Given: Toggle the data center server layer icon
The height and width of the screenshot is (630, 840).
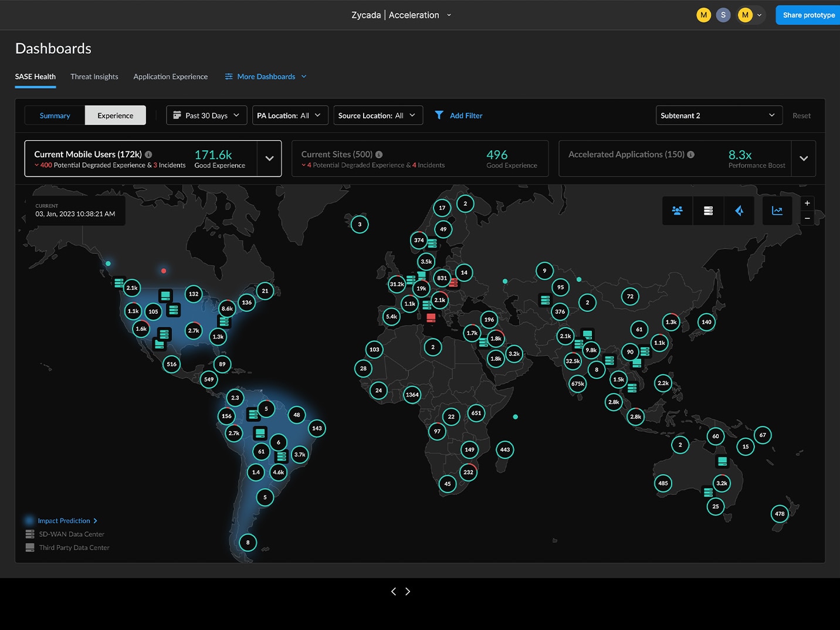Looking at the screenshot, I should coord(708,211).
